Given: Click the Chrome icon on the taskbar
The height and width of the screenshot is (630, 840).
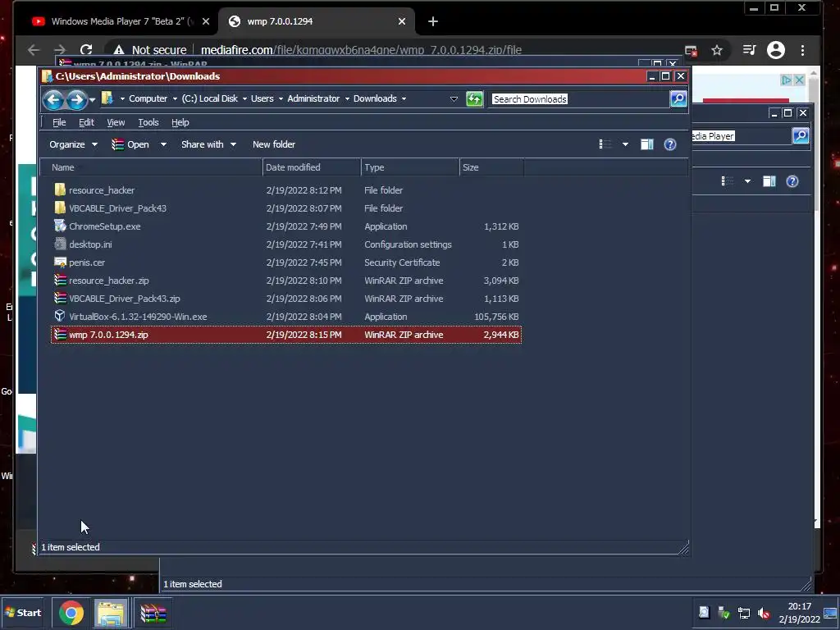Looking at the screenshot, I should (x=71, y=613).
